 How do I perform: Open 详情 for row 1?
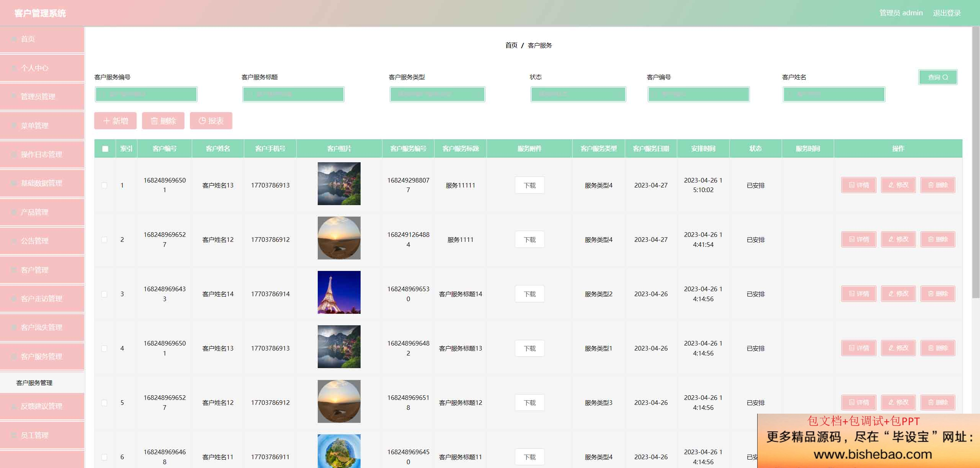pos(858,185)
